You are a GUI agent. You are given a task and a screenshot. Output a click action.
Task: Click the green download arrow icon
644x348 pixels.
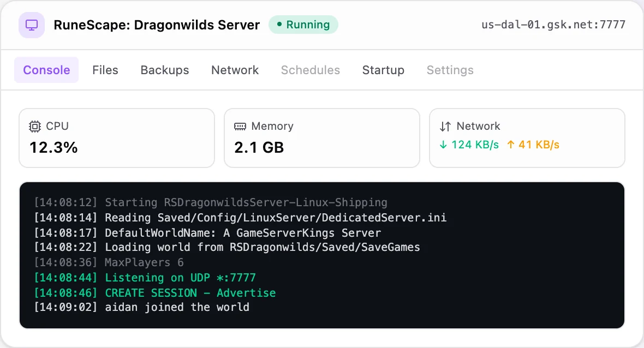point(443,145)
